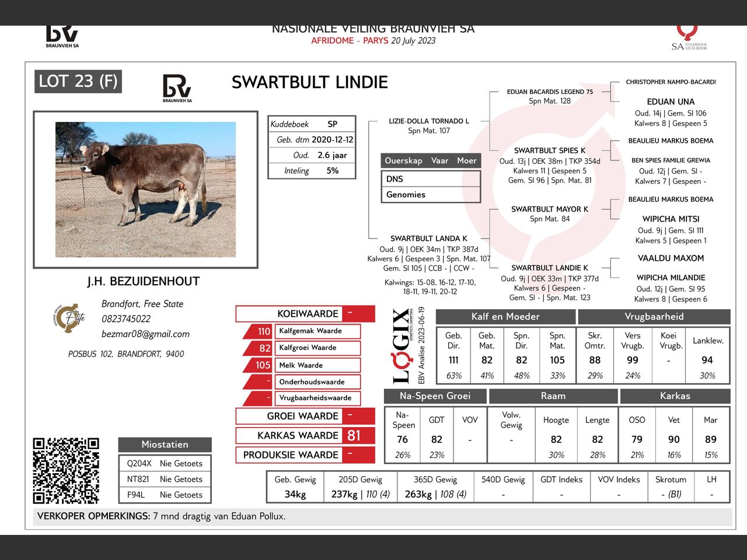Click ancestor EDUAN UNA

tap(671, 101)
